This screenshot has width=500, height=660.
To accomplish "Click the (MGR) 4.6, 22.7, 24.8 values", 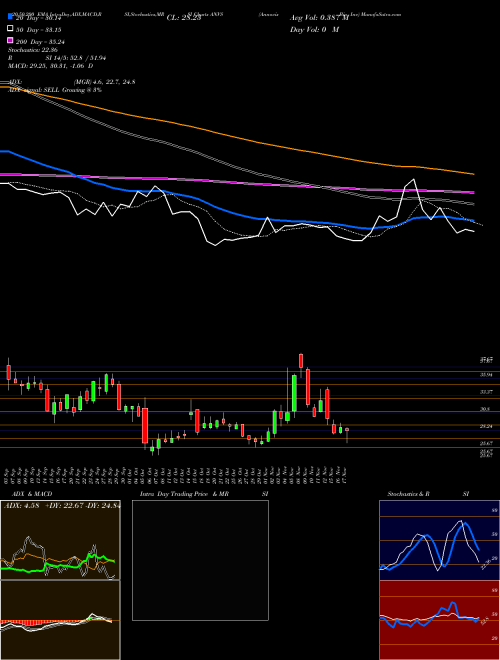I will [104, 82].
